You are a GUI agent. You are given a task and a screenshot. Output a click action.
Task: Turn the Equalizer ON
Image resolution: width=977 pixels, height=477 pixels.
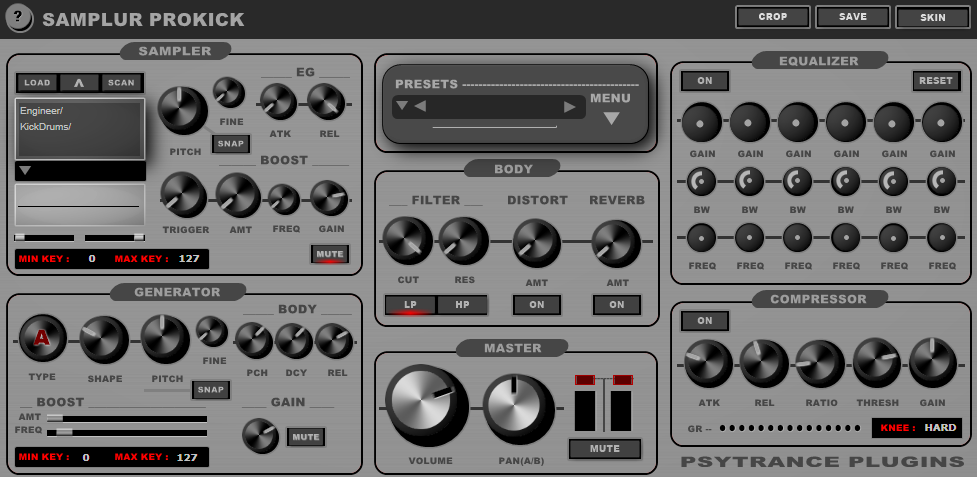click(705, 80)
